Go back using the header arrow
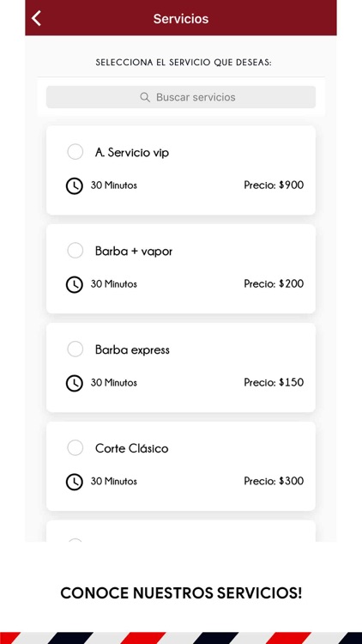 37,19
